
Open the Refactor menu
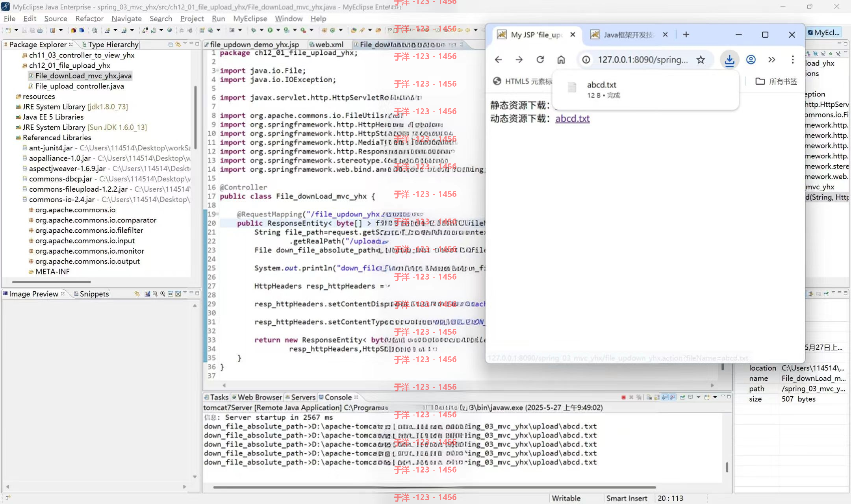[89, 19]
